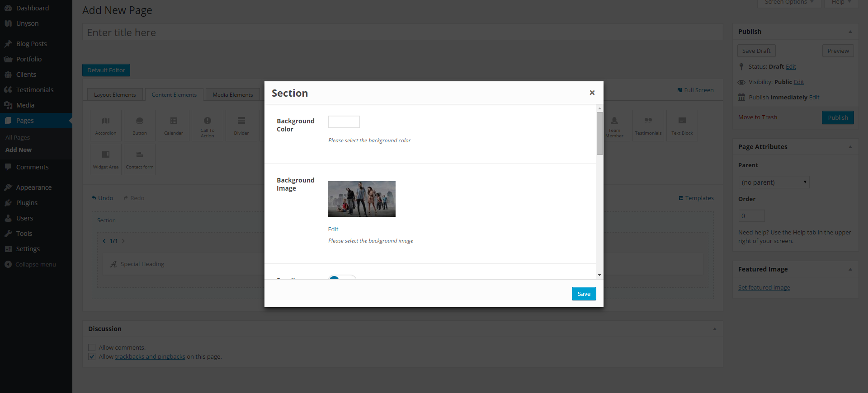Collapse the Featured Image panel
This screenshot has width=868, height=393.
coord(850,269)
